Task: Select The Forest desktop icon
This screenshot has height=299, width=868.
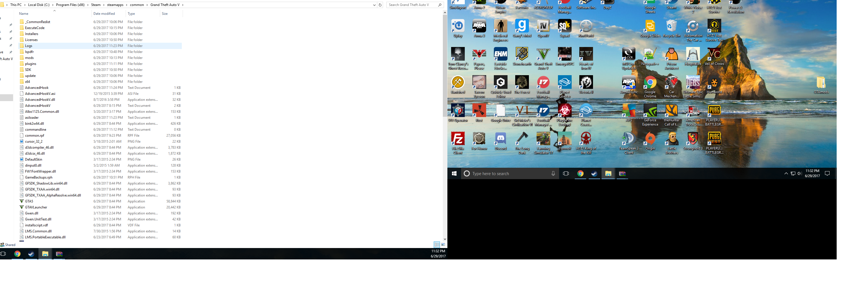Action: pyautogui.click(x=522, y=85)
